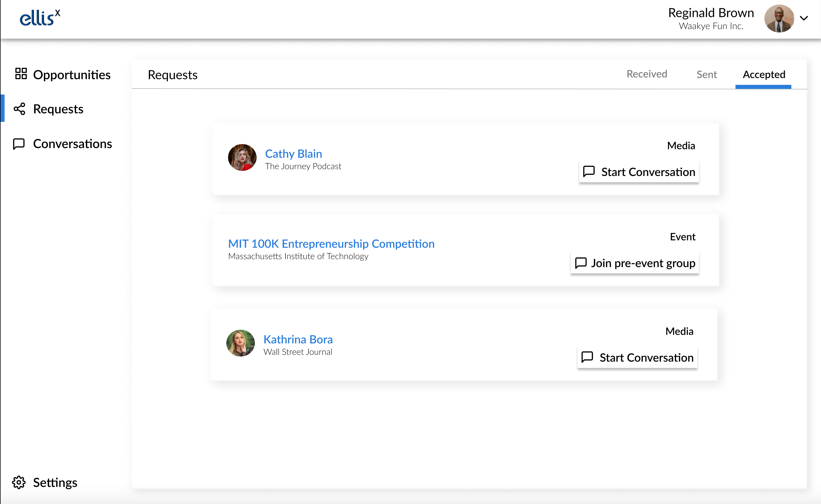
Task: Switch to the Received tab
Action: point(647,74)
